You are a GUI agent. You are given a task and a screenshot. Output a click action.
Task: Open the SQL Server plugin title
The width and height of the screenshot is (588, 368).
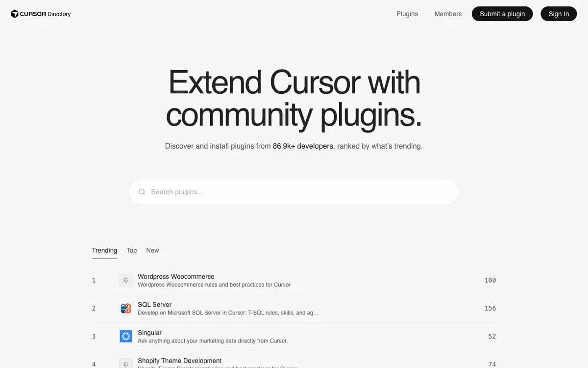coord(154,304)
